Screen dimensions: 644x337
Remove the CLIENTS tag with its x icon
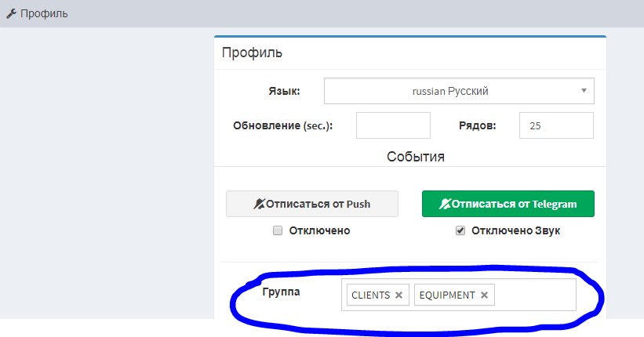[x=398, y=295]
